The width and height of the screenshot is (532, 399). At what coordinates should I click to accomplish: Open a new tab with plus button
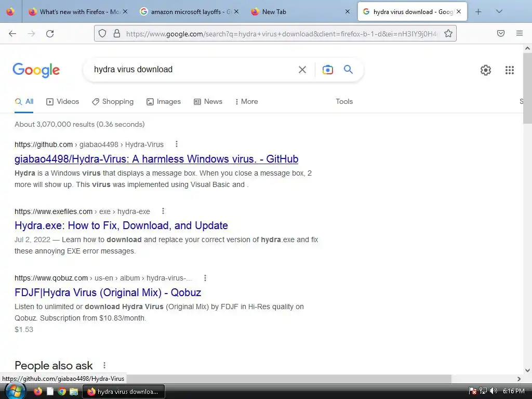pyautogui.click(x=478, y=12)
